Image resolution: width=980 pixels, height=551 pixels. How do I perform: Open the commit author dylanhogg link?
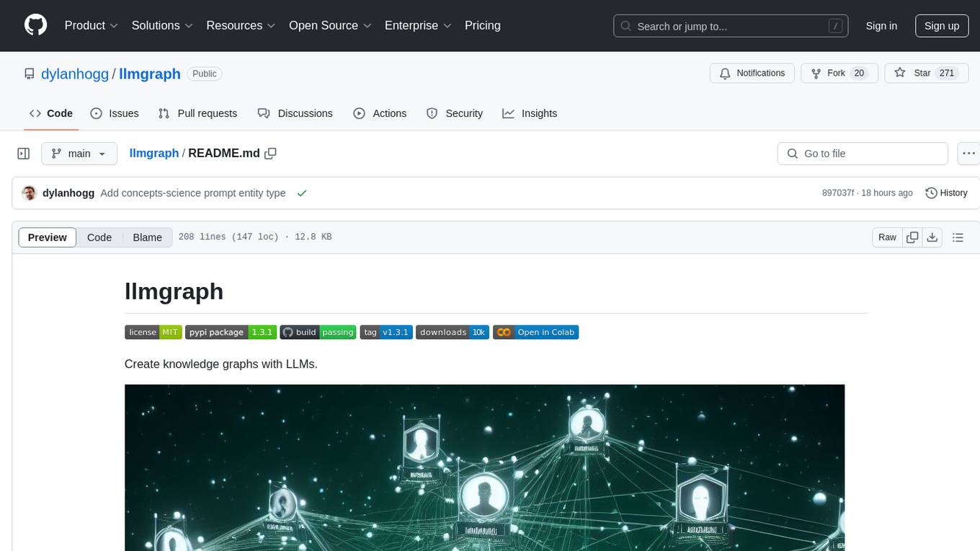point(68,193)
